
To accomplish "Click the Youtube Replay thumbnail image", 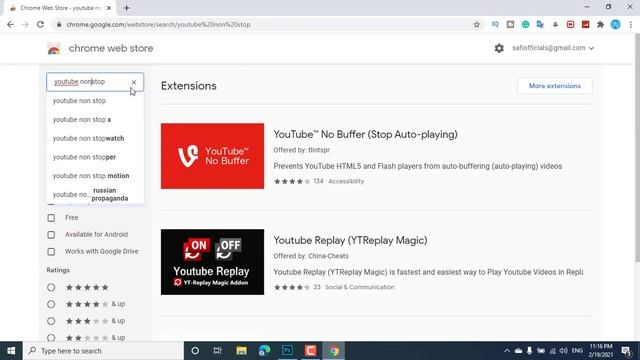I will point(212,262).
